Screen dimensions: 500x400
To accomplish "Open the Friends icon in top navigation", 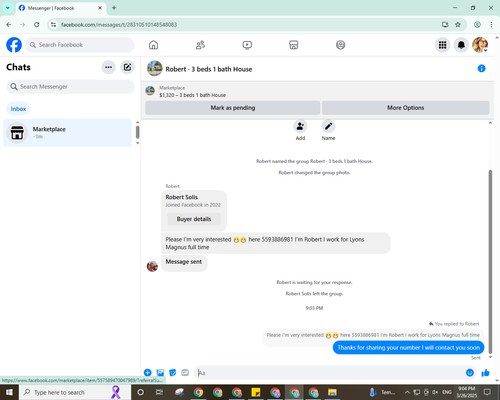I will point(200,45).
